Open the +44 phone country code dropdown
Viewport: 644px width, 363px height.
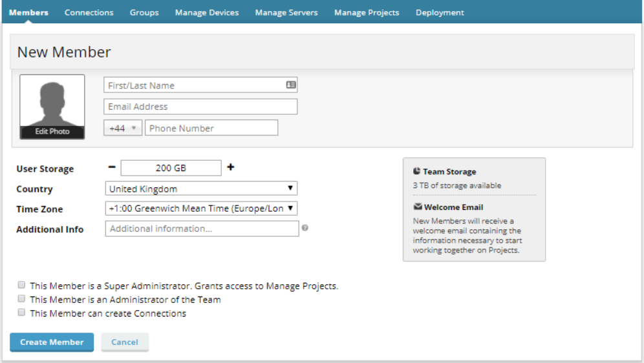pos(123,128)
